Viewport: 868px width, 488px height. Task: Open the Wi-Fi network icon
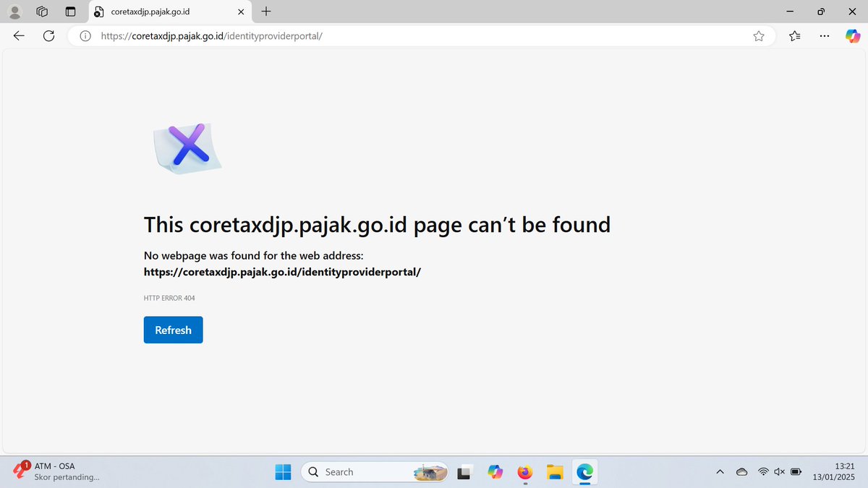(x=763, y=472)
